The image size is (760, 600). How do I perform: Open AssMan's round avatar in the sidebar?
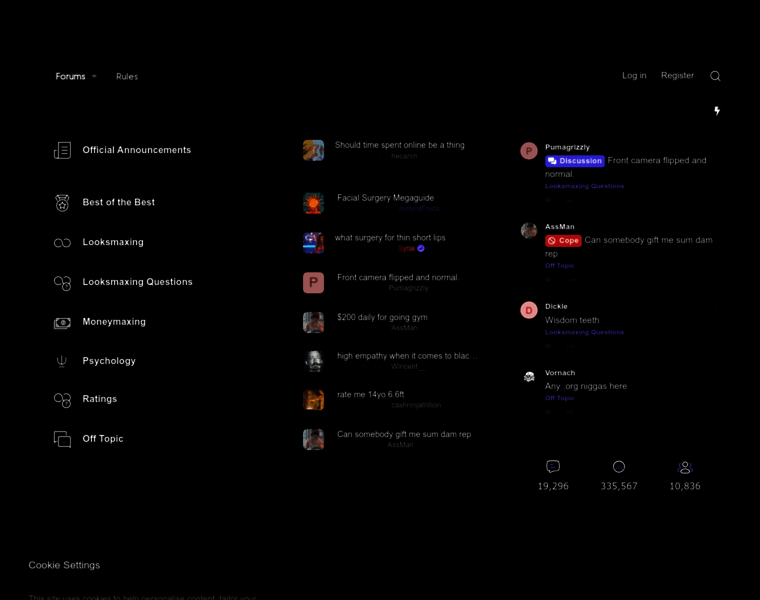tap(529, 230)
